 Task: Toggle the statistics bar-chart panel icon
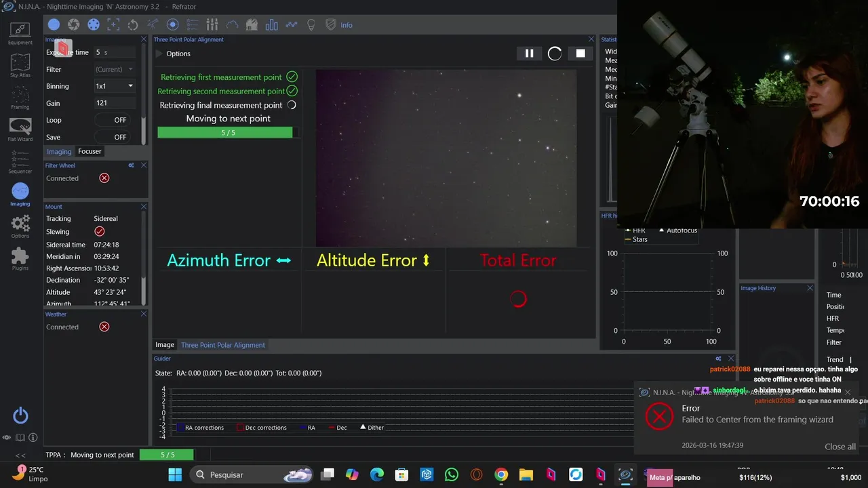coord(272,24)
